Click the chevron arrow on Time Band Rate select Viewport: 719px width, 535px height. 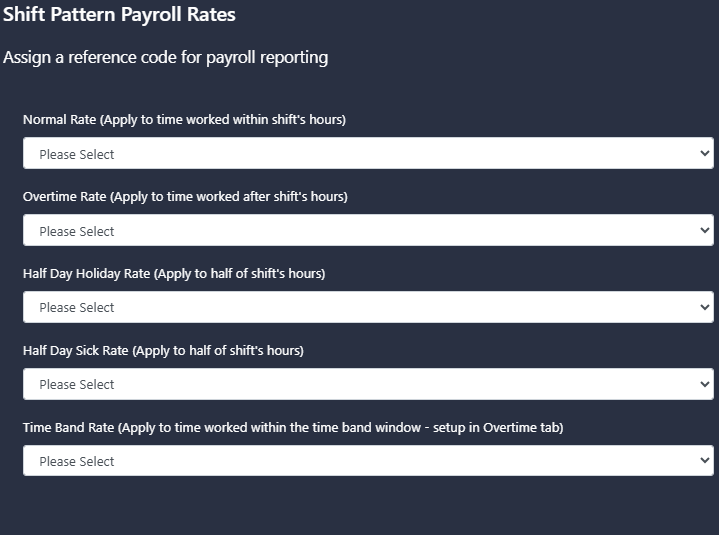pos(705,460)
